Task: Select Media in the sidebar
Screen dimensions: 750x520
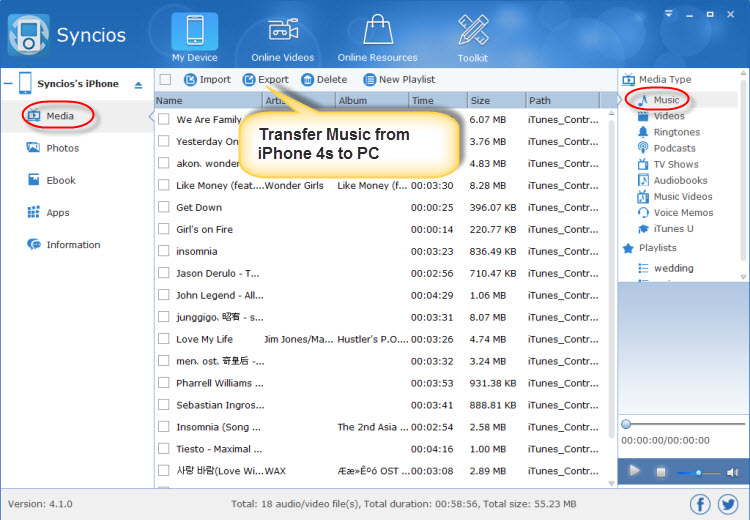Action: pos(59,116)
